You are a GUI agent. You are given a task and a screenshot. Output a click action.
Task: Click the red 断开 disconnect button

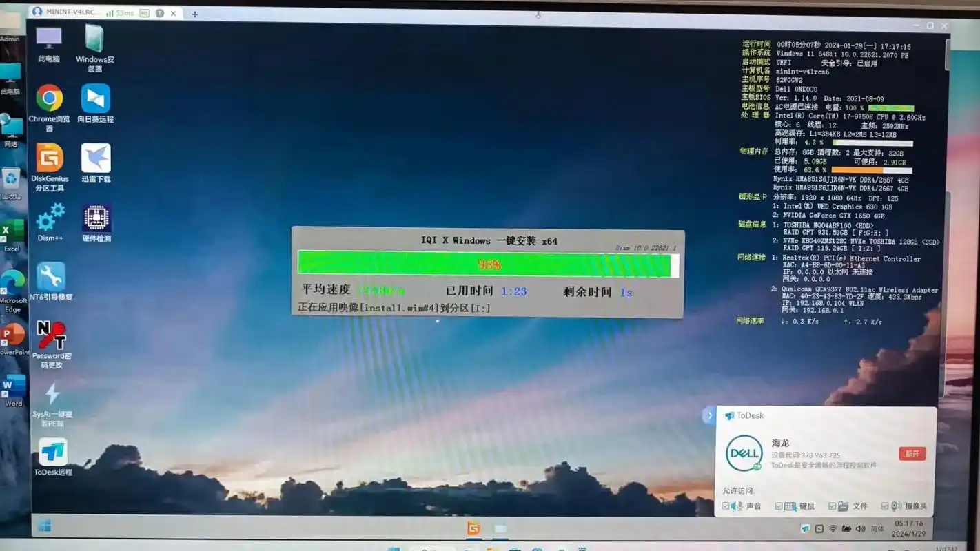912,454
